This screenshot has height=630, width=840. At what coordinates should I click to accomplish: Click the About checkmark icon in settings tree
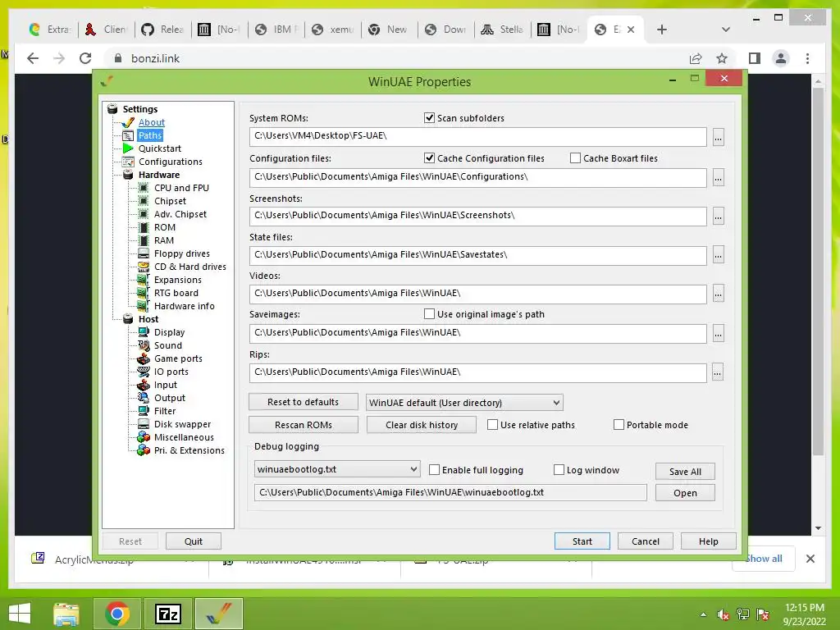tap(128, 123)
